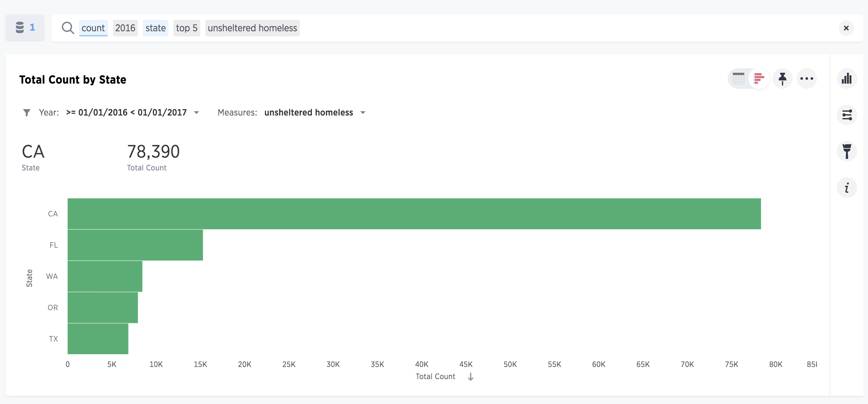This screenshot has width=868, height=404.
Task: Click the 'Total Count' x-axis title
Action: 435,376
